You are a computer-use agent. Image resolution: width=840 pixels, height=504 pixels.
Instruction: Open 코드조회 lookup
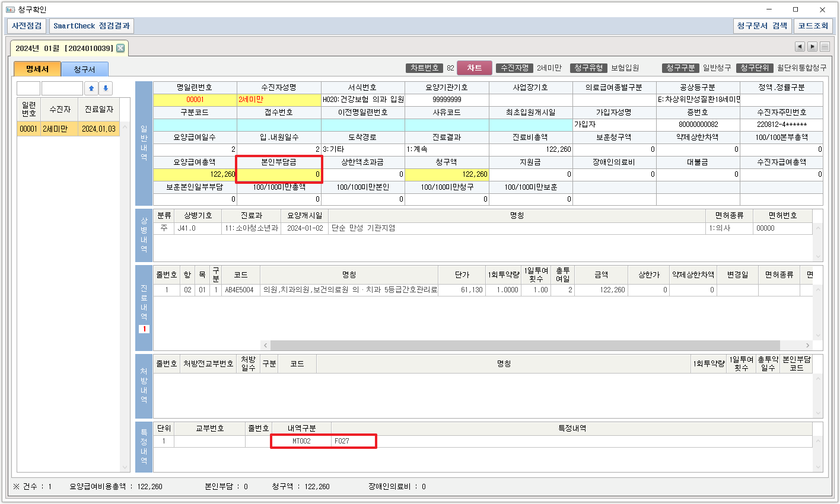[813, 26]
